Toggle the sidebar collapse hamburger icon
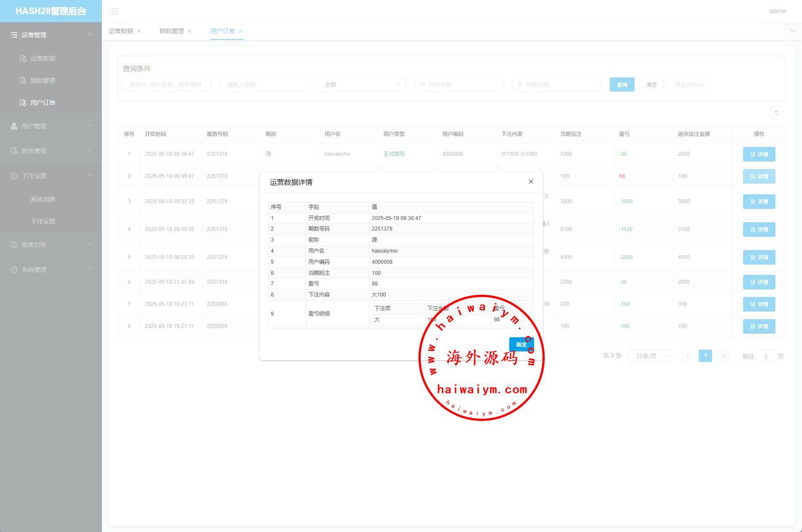This screenshot has height=532, width=802. coord(115,12)
